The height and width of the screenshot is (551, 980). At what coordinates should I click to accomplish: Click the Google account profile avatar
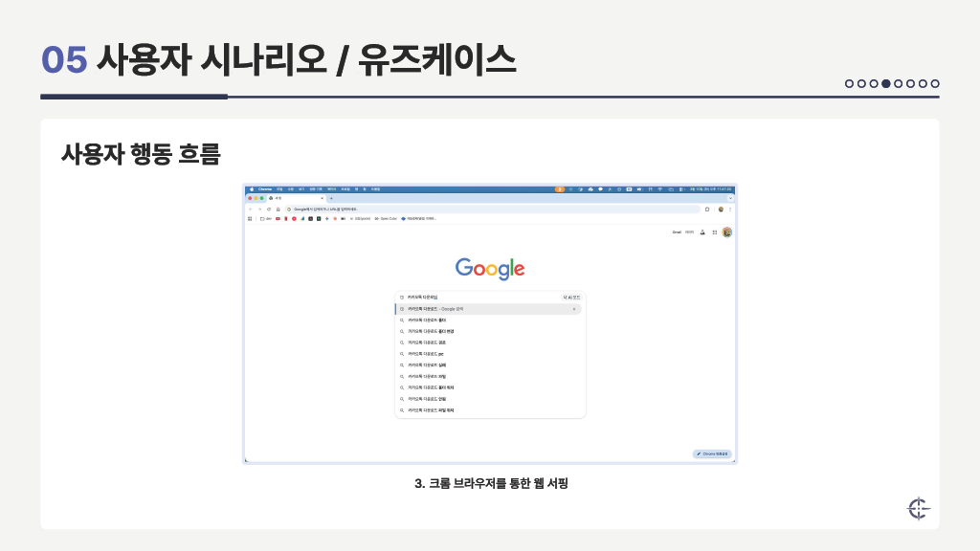pyautogui.click(x=726, y=231)
